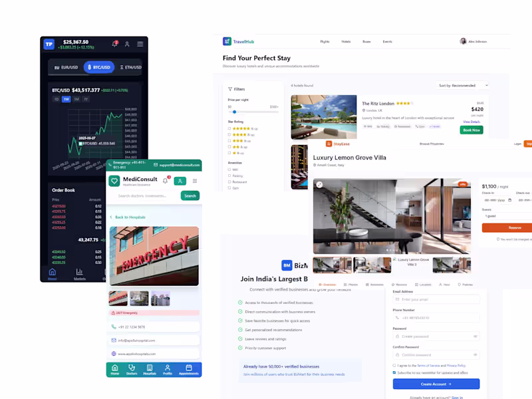Image resolution: width=532 pixels, height=399 pixels.
Task: Open Hospitals in MediConsult bottom bar
Action: point(150,370)
